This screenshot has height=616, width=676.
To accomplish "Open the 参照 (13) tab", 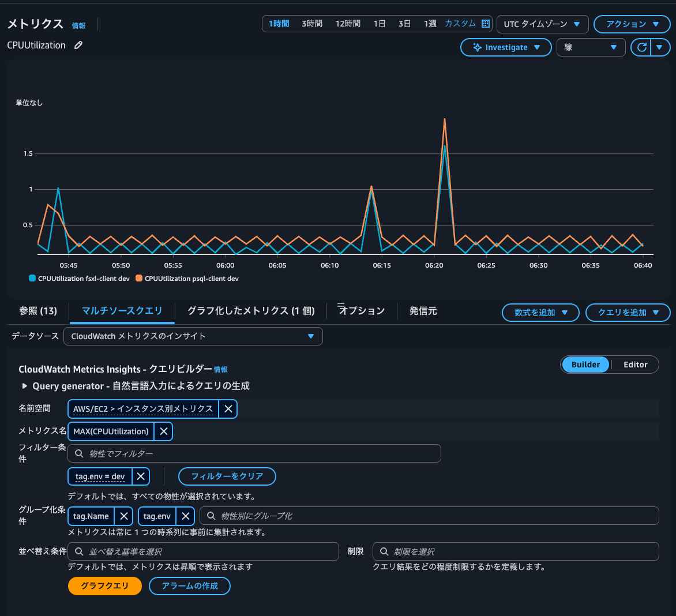I will [x=38, y=311].
